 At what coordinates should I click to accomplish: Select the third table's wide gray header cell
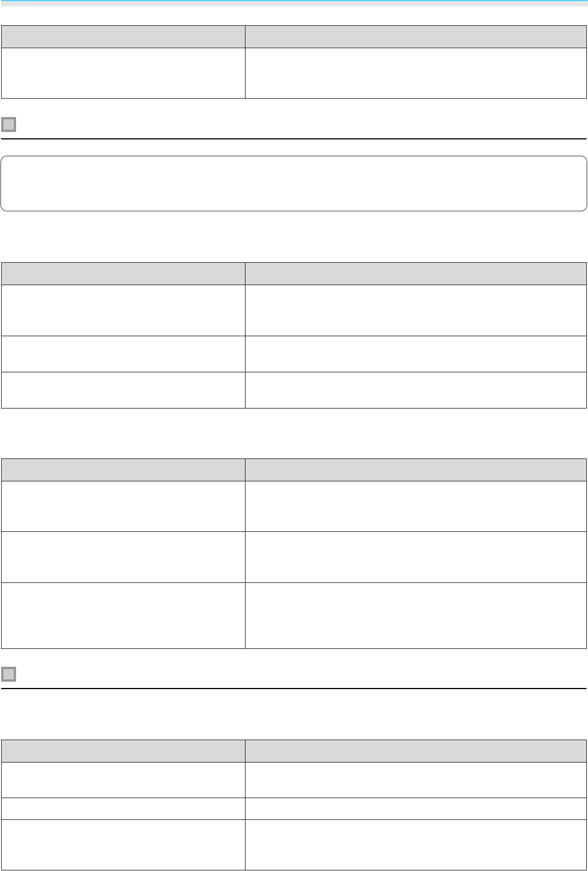[x=416, y=469]
